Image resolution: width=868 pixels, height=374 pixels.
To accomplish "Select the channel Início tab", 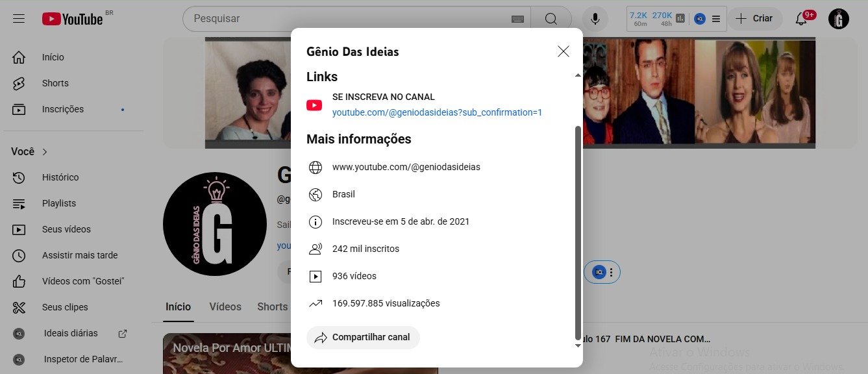I will coord(178,306).
